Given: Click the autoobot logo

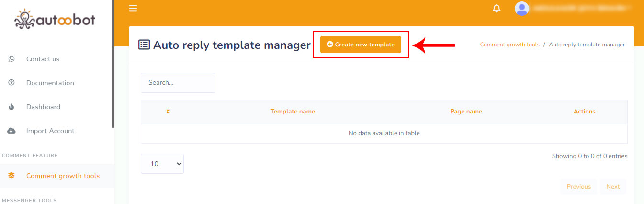Looking at the screenshot, I should [55, 19].
